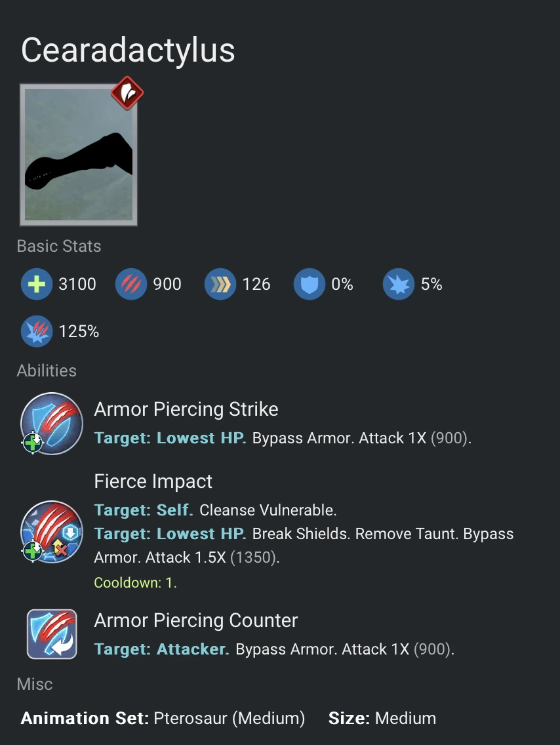
Task: Click the Cooldown: 1 label
Action: (x=136, y=582)
